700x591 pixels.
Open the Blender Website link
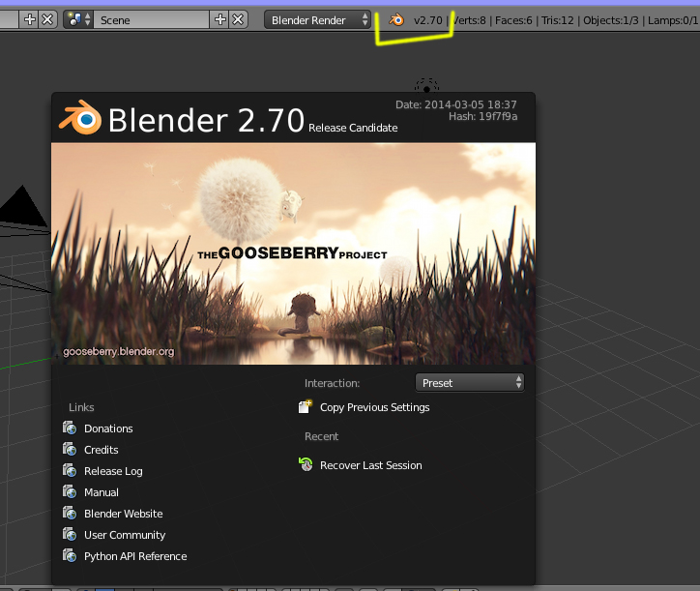point(123,514)
